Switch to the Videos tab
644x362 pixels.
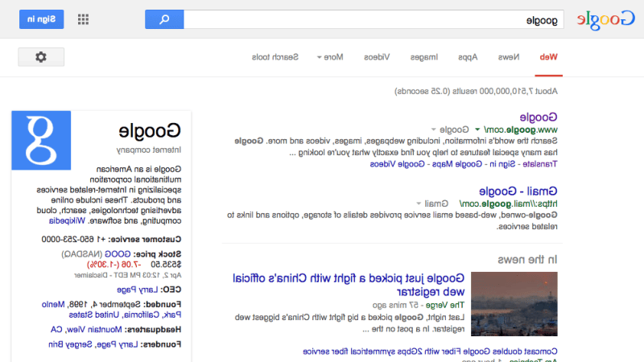[377, 57]
